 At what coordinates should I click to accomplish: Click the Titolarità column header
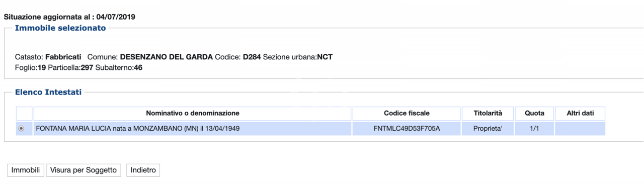[488, 114]
